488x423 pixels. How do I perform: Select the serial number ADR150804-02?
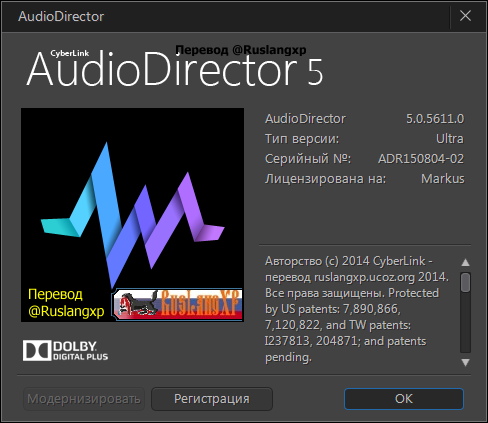[421, 159]
